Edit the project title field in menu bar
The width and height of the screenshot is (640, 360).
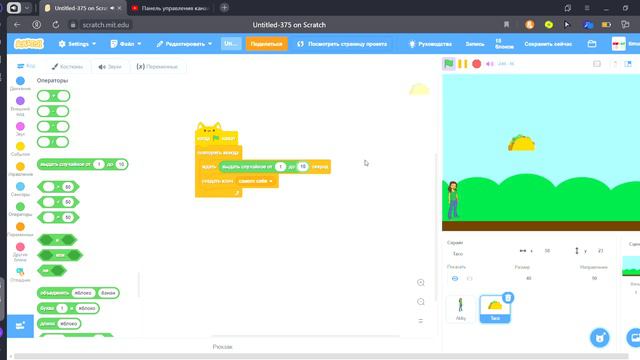[x=231, y=44]
